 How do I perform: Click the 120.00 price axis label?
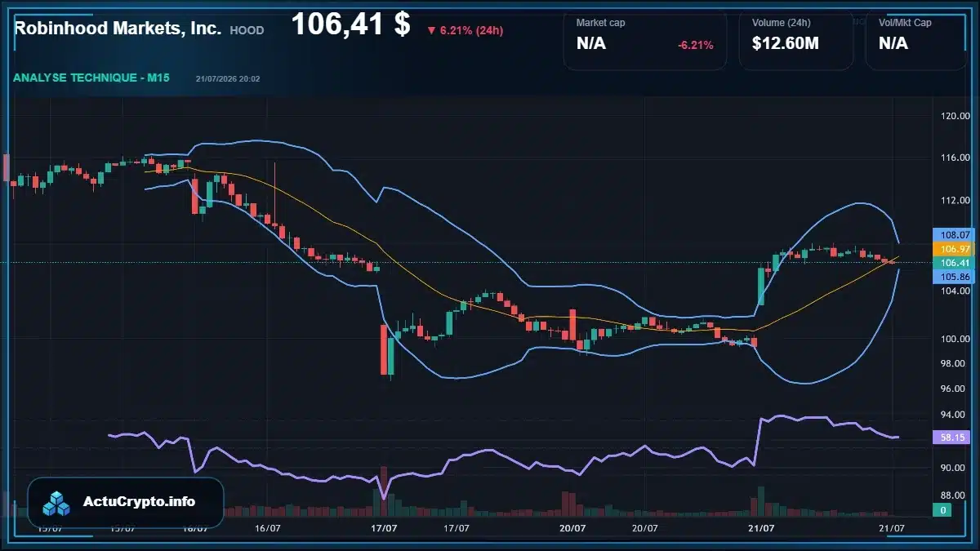click(x=955, y=116)
